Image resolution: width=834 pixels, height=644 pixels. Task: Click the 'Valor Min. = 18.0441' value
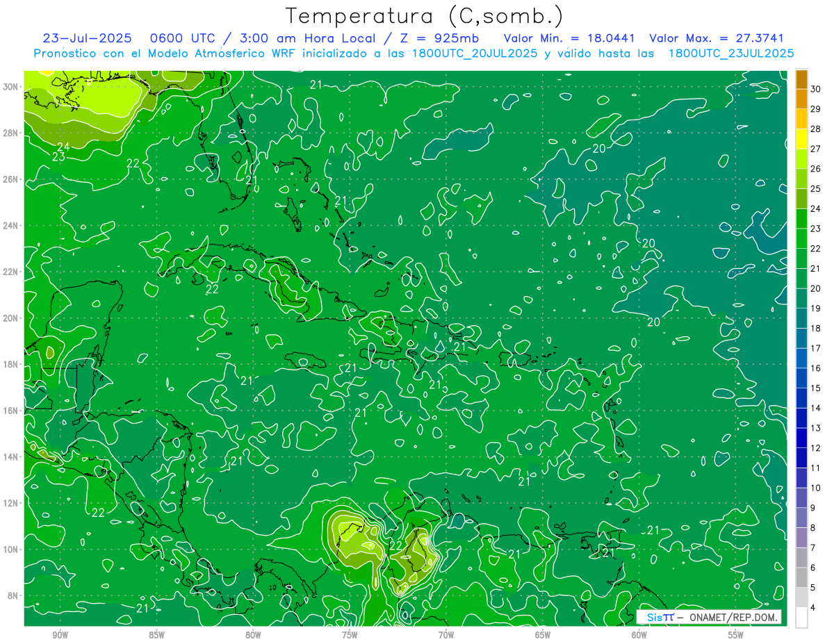(x=569, y=38)
